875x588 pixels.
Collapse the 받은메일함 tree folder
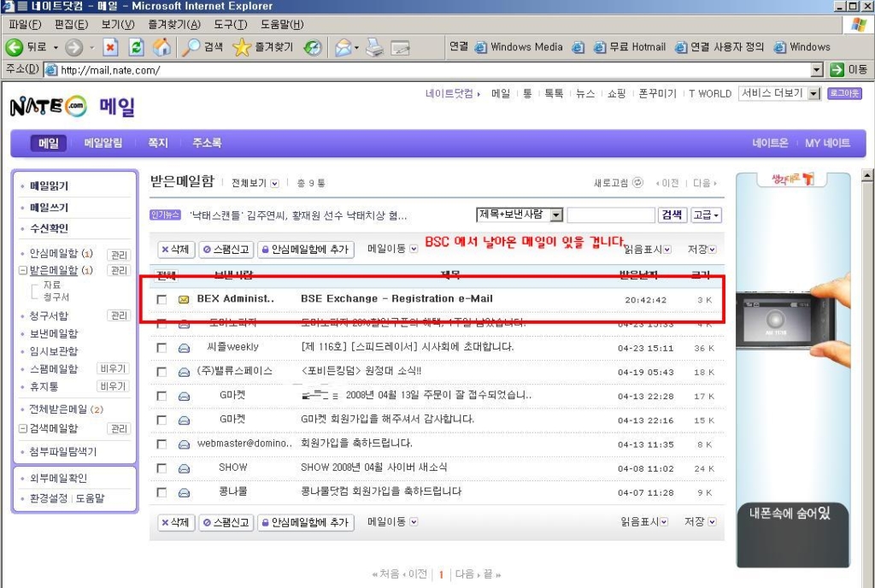[23, 271]
